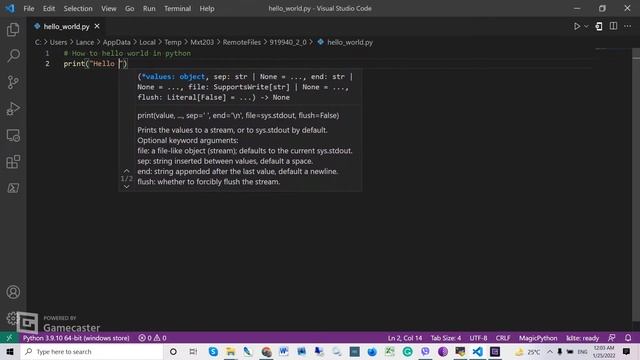Open the editor More Actions ellipsis
This screenshot has width=640, height=360.
pos(628,26)
